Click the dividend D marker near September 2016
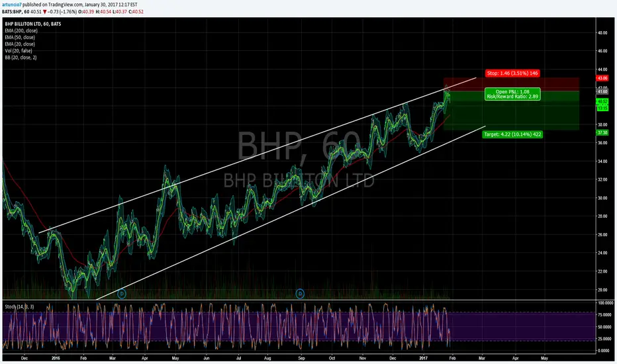 point(301,294)
